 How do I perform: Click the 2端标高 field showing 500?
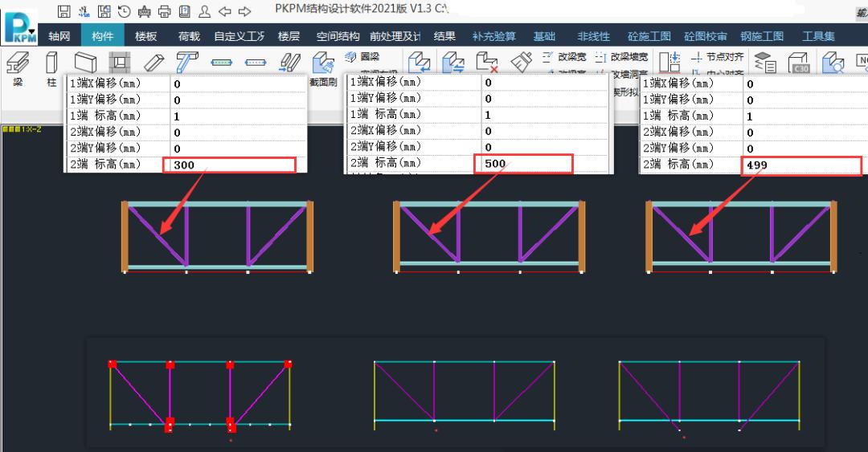pos(523,164)
